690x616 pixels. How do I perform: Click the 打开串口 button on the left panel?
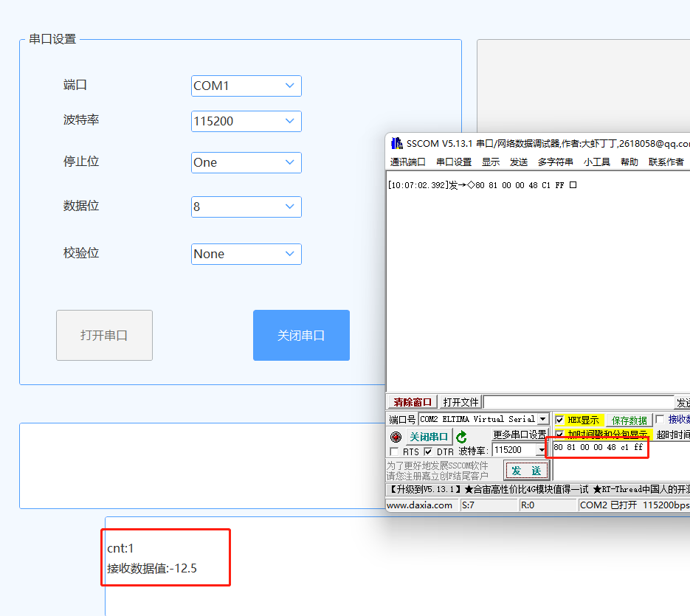[104, 335]
